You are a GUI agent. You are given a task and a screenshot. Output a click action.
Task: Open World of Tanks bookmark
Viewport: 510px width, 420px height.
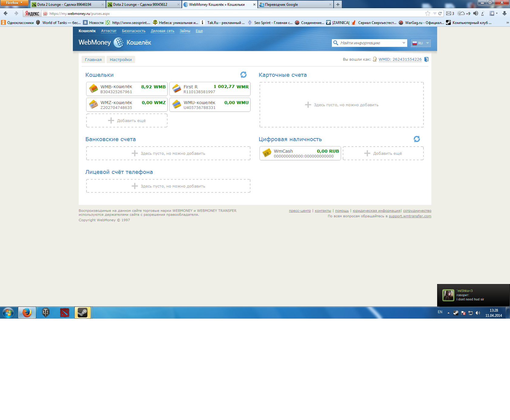tap(59, 22)
